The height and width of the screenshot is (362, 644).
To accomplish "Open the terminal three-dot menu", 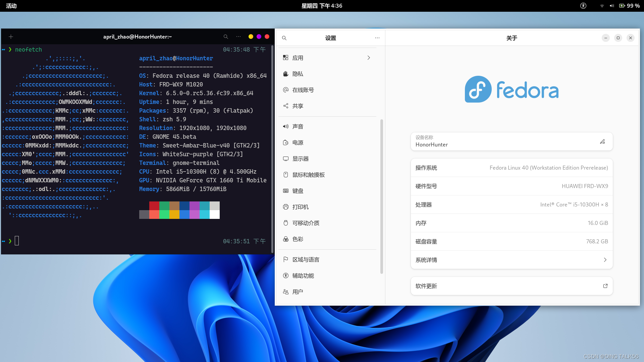I will click(238, 37).
